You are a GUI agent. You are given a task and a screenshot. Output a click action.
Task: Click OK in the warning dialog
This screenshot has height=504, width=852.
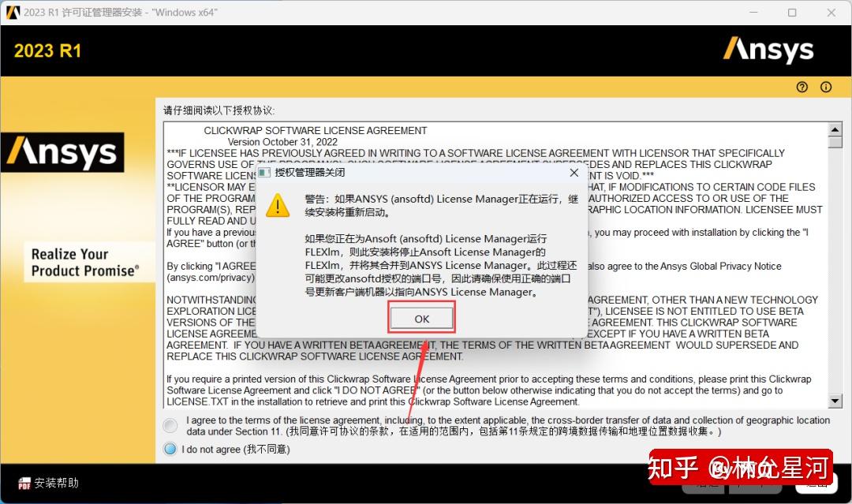click(420, 317)
